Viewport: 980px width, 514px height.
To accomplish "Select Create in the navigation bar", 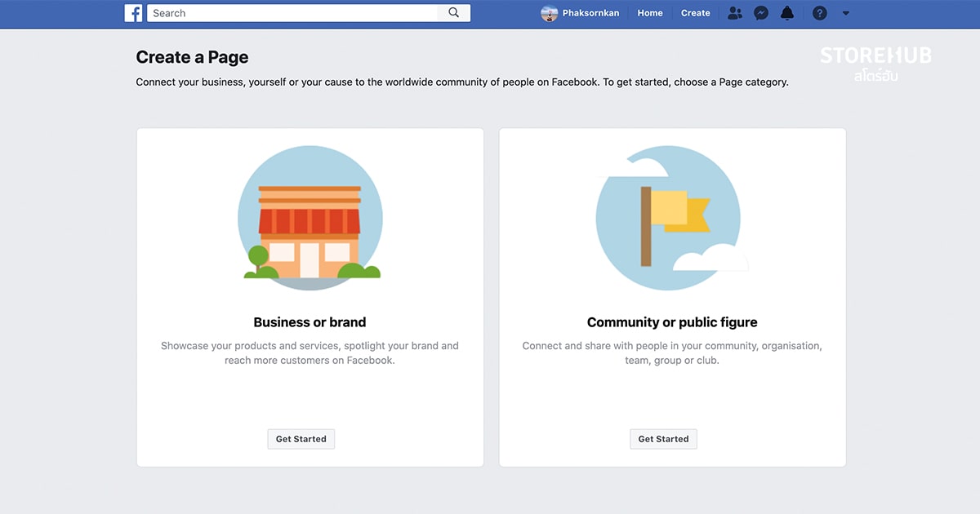I will 695,12.
